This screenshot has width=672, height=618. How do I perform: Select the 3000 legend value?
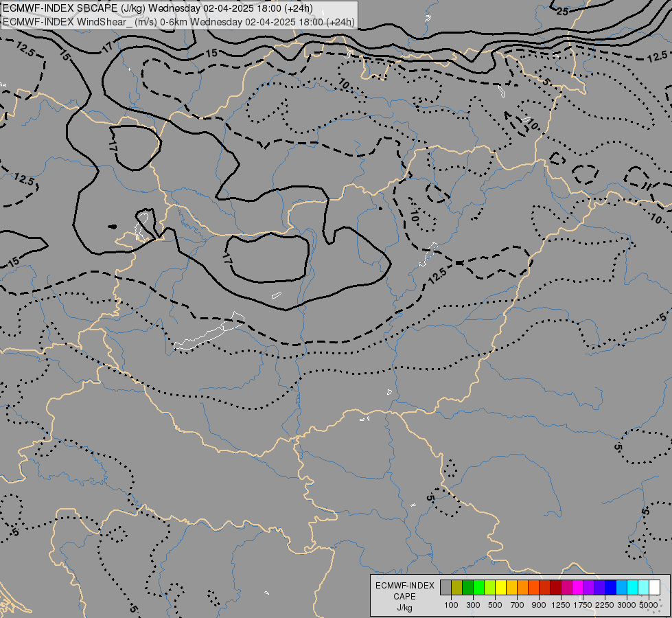(x=627, y=605)
